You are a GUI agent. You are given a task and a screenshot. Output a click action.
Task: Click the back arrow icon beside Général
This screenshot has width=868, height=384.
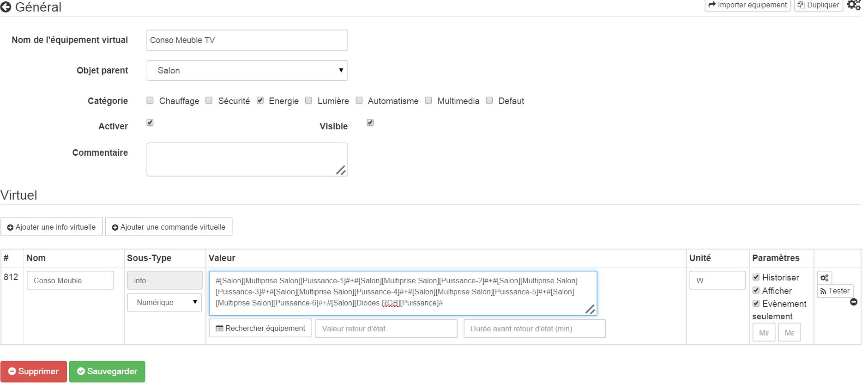tap(6, 7)
